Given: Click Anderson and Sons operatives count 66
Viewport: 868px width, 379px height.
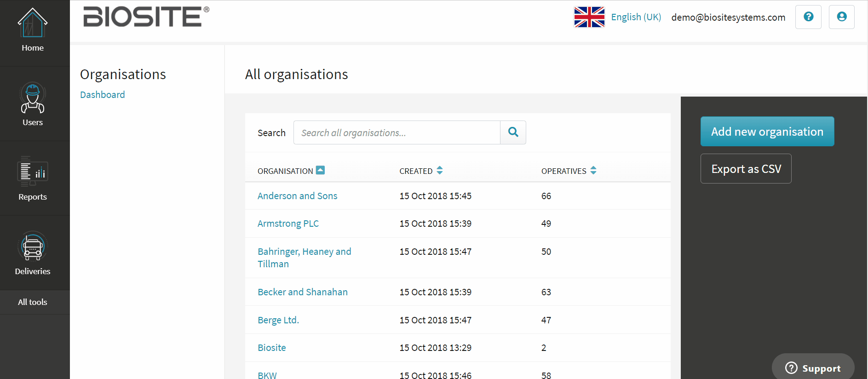Looking at the screenshot, I should (546, 196).
